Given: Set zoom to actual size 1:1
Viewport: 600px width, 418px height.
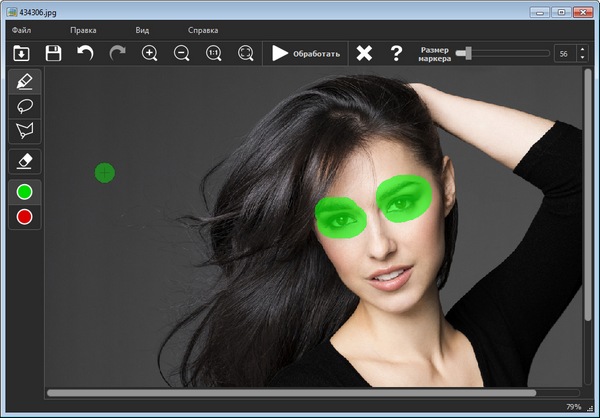Looking at the screenshot, I should click(x=214, y=53).
